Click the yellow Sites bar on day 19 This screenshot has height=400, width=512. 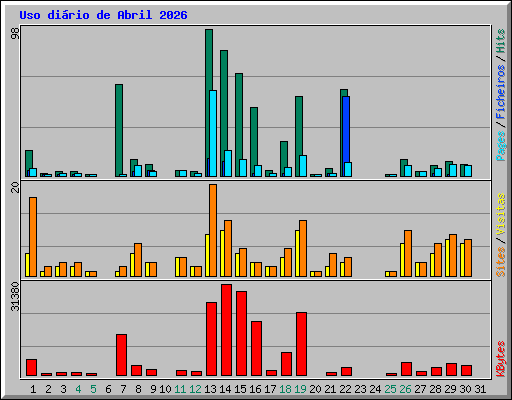point(297,253)
